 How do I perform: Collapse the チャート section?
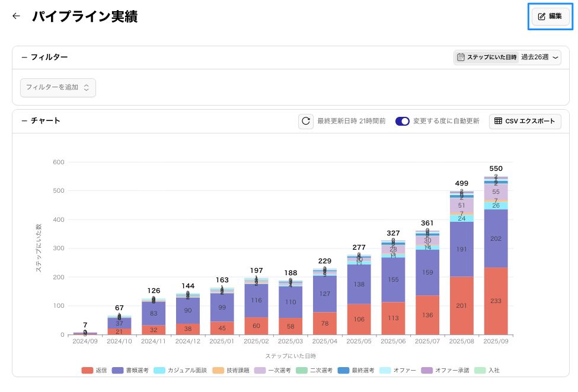click(24, 121)
